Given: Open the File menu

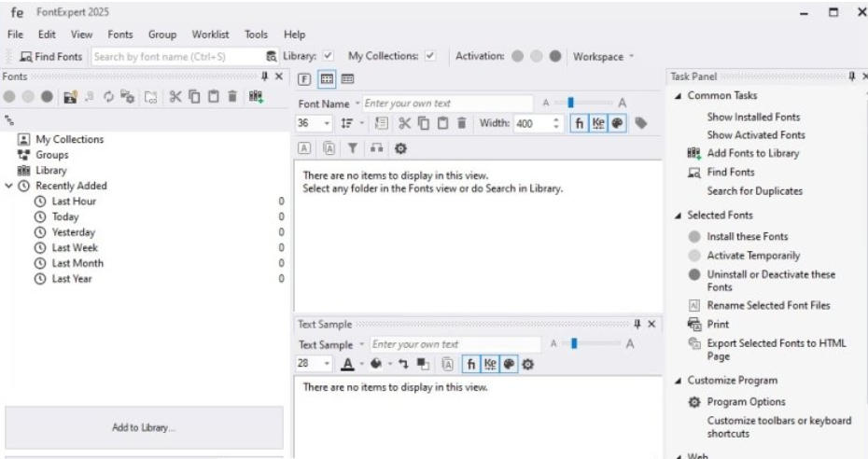Looking at the screenshot, I should (x=15, y=35).
